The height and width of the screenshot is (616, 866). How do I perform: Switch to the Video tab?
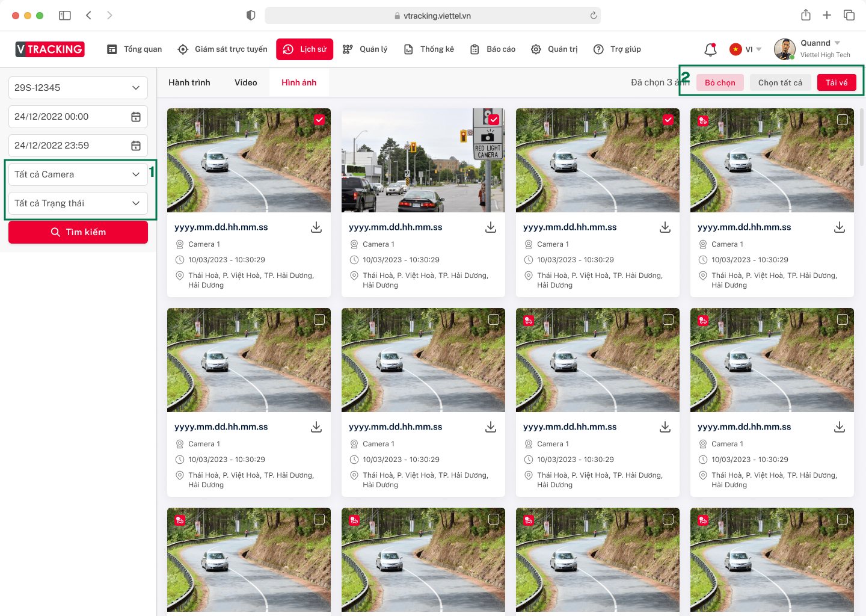pos(246,82)
